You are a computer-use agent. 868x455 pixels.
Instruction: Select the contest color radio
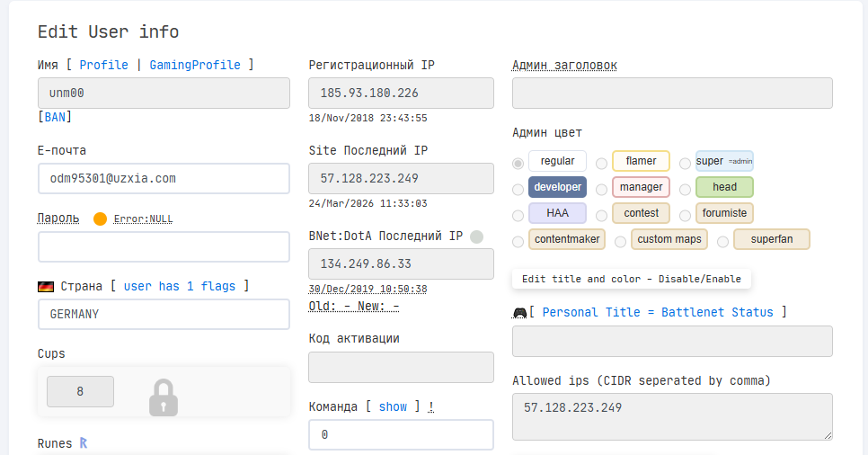pyautogui.click(x=602, y=216)
